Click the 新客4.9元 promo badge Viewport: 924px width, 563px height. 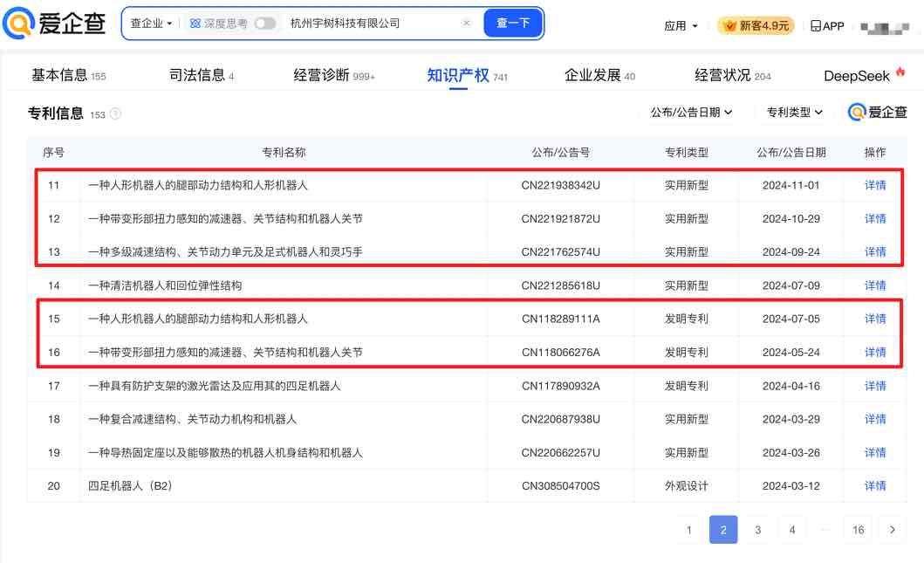(x=756, y=25)
